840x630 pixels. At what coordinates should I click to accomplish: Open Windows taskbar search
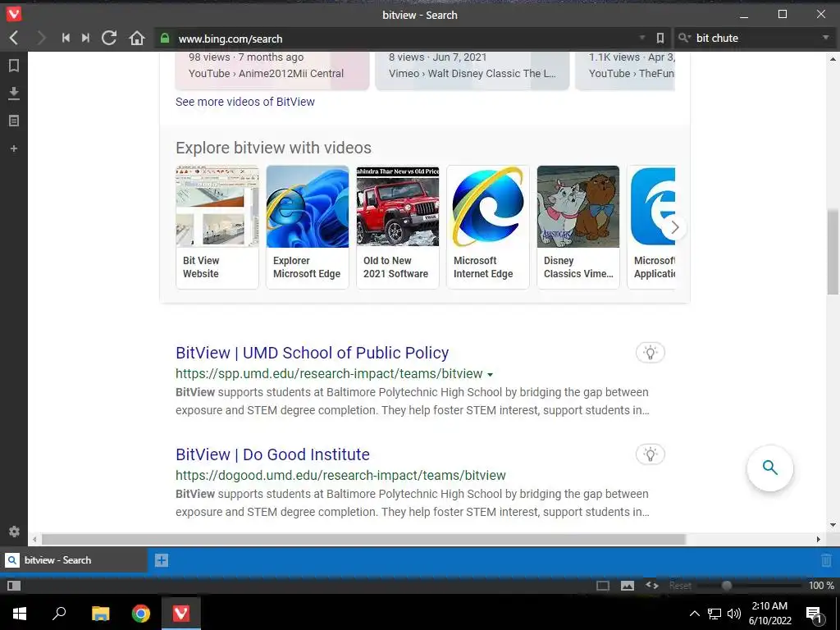point(59,614)
